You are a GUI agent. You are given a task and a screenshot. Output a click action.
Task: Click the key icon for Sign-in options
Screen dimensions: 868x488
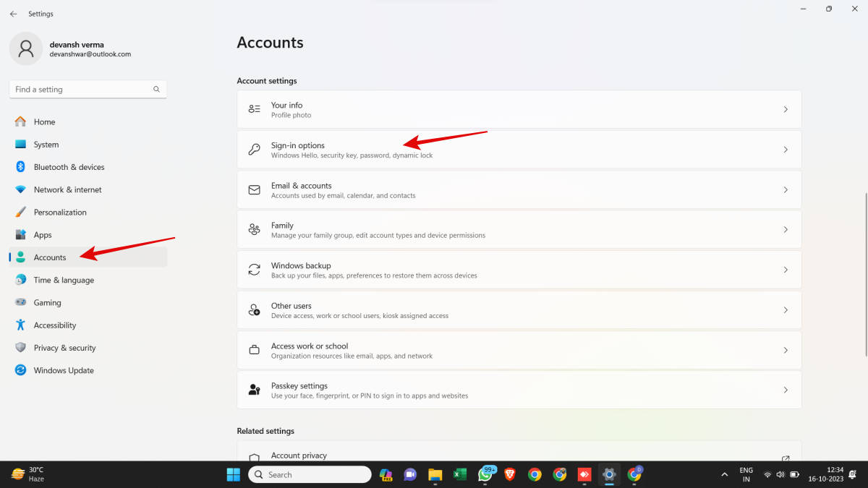coord(254,150)
